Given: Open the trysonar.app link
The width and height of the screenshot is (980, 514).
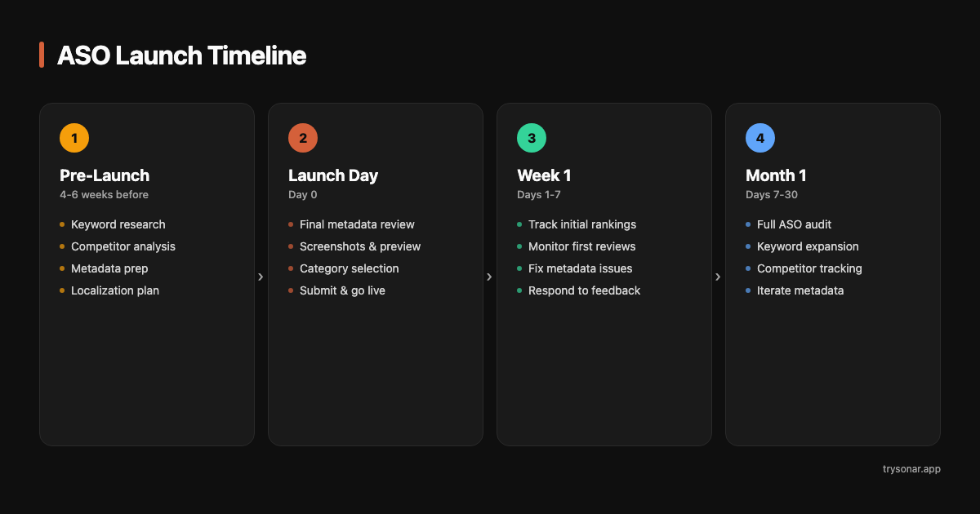Looking at the screenshot, I should point(912,469).
